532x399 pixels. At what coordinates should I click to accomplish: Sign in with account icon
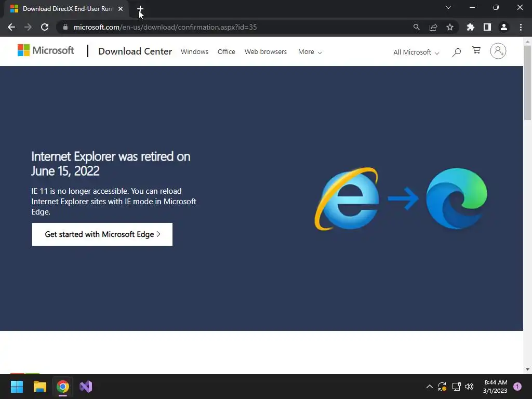pos(498,51)
